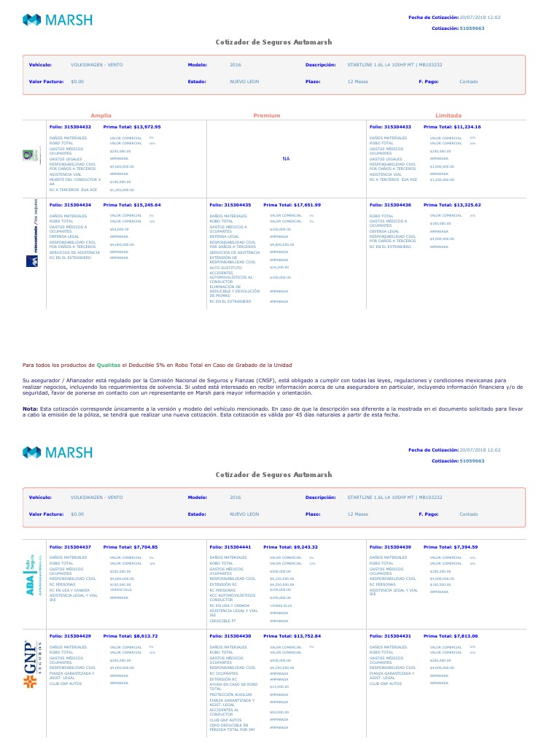Click Prima Total: $15,245.64
The height and width of the screenshot is (747, 560).
coord(132,205)
